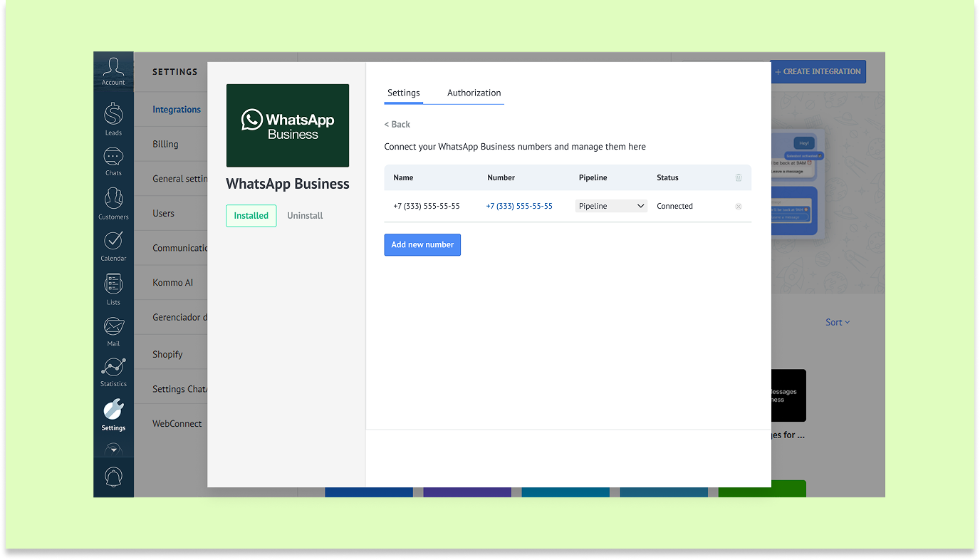Click the Add new number button
The image size is (980, 560).
[x=422, y=244]
